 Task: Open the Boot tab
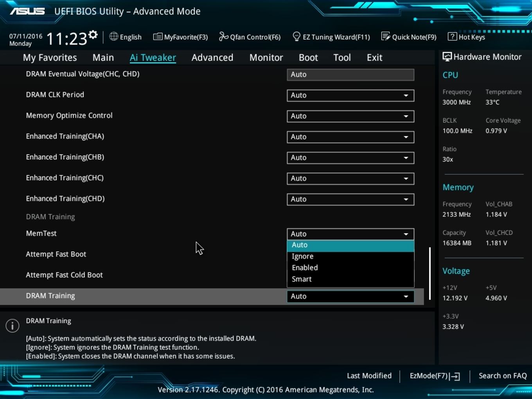tap(308, 58)
